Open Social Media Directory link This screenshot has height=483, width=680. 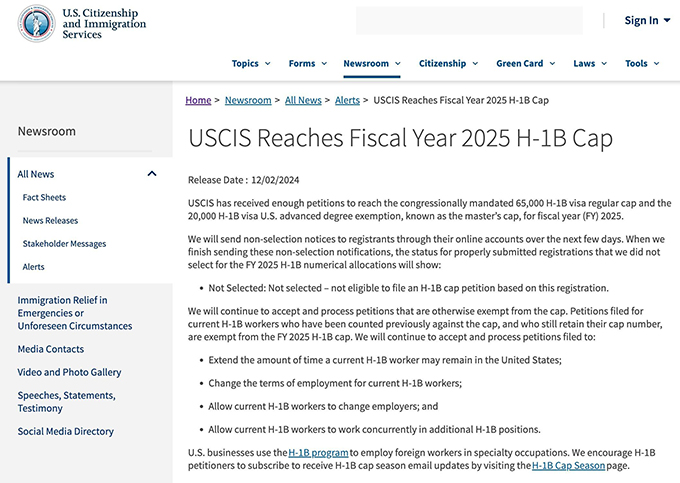(65, 431)
